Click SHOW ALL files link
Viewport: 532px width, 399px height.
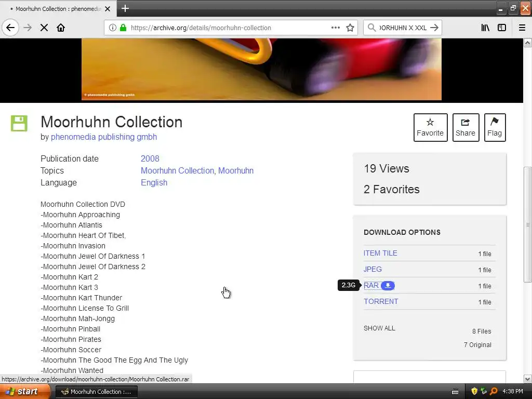click(379, 328)
